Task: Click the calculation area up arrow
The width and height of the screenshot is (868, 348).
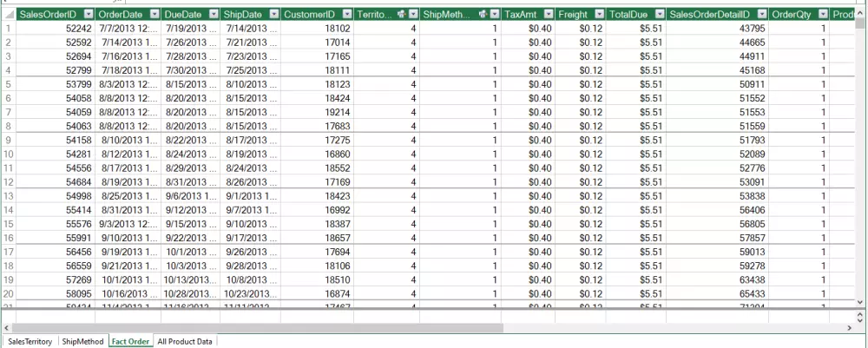Action: 859,313
